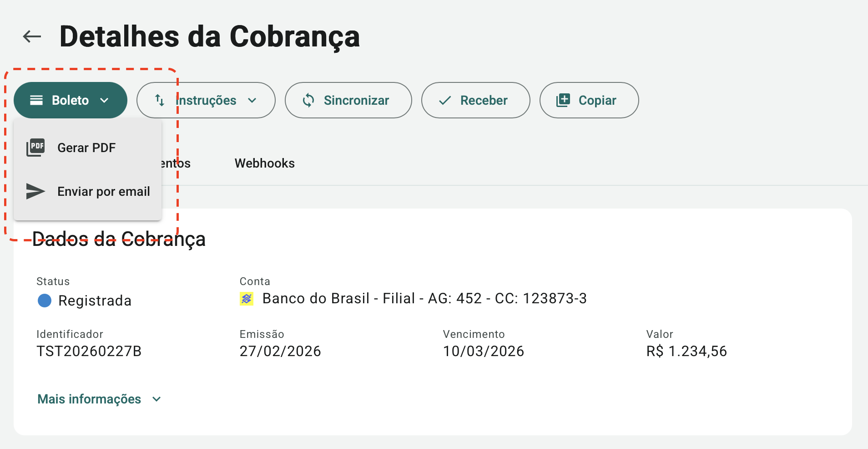Expand the Mais informações chevron
Viewport: 868px width, 449px height.
coord(156,399)
